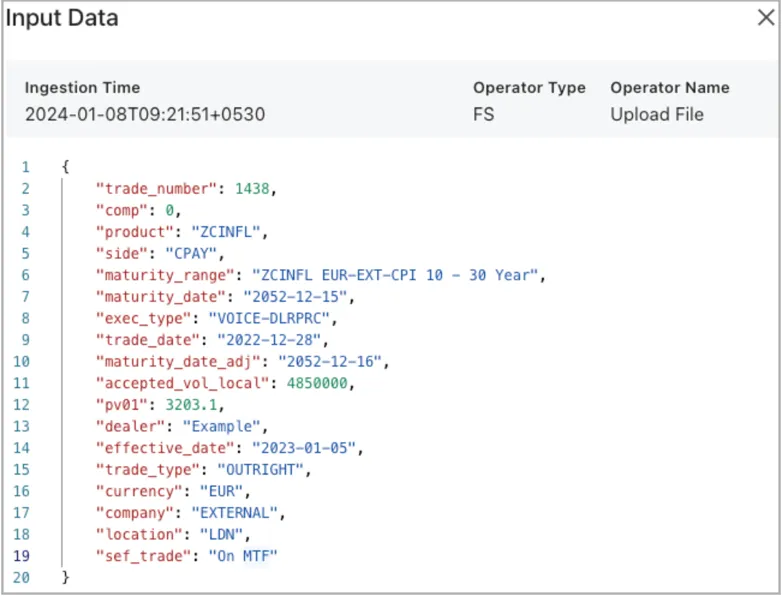Screen dimensions: 782x596
Task: Select the value "VOICE-DLRPRC"
Action: pos(269,318)
